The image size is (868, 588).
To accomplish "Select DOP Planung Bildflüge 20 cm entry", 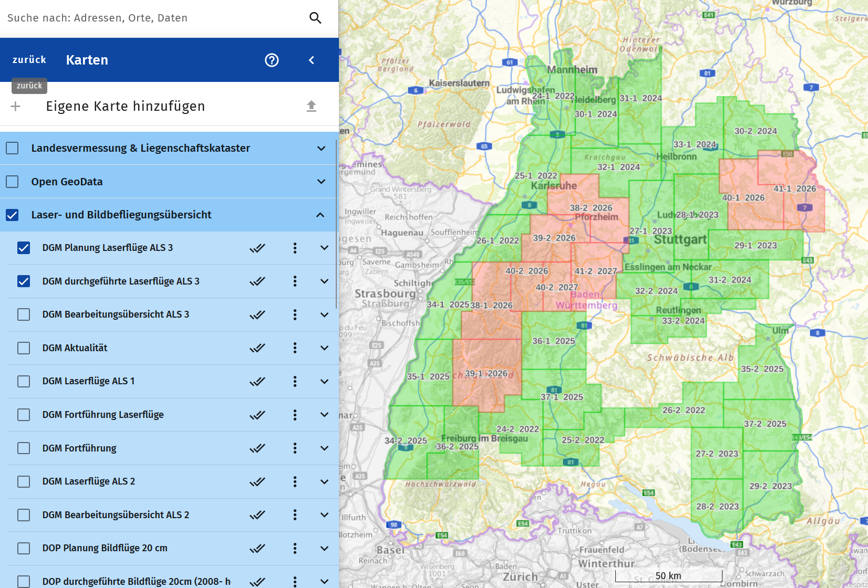I will 105,548.
